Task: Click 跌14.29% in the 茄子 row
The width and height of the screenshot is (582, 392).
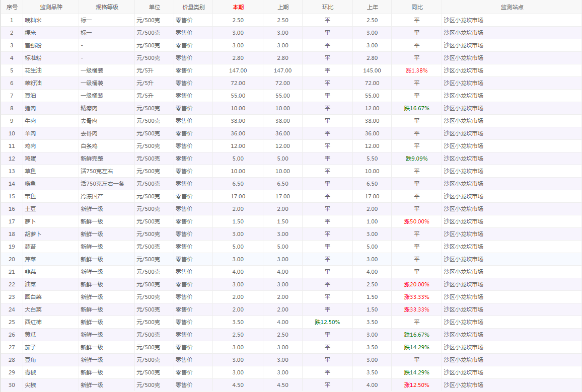Action: (417, 348)
